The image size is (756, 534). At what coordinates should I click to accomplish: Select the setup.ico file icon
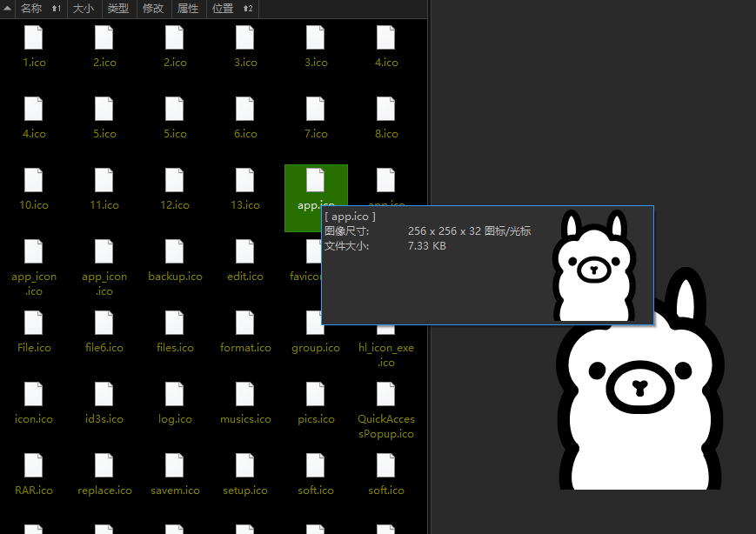[x=245, y=466]
